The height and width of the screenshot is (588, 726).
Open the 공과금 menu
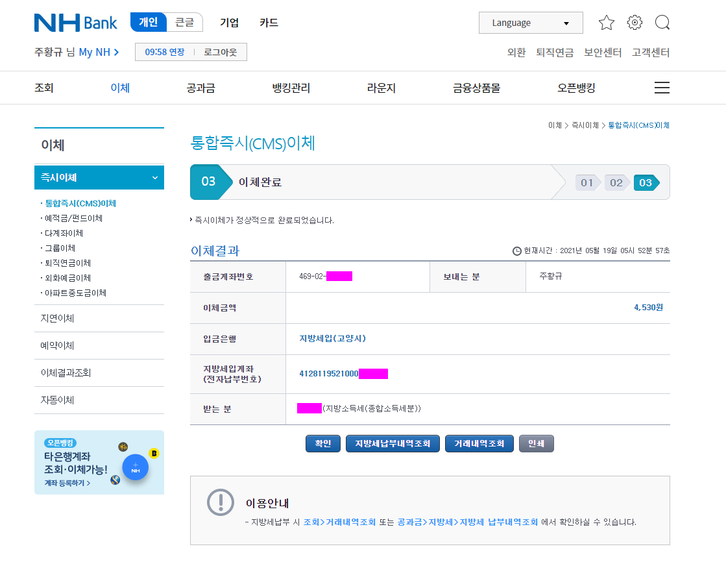pos(200,88)
